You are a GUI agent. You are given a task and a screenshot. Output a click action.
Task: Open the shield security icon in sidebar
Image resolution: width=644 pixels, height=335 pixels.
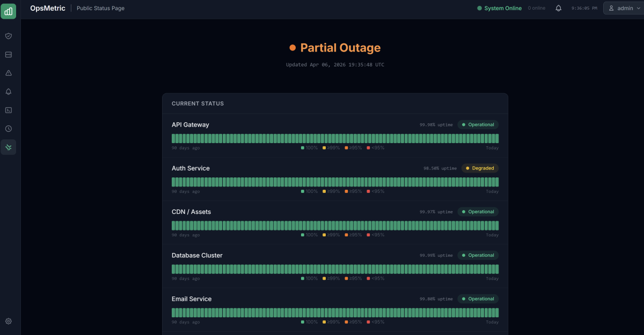[x=8, y=36]
